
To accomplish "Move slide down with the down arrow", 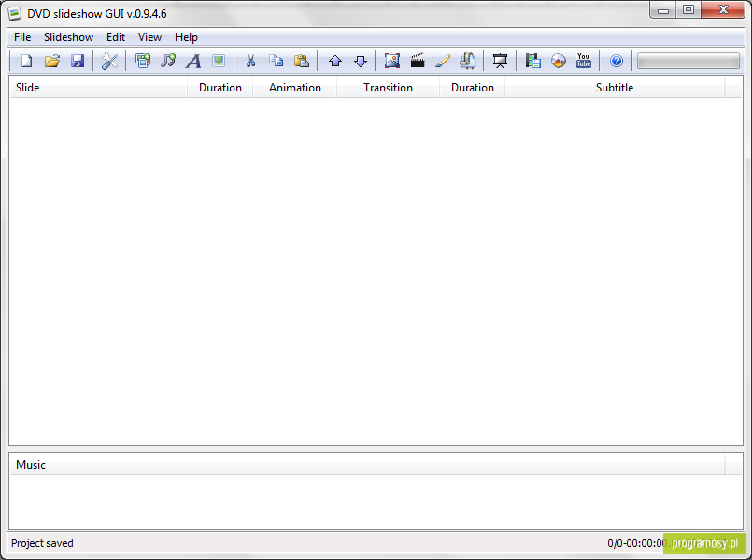I will [x=361, y=61].
